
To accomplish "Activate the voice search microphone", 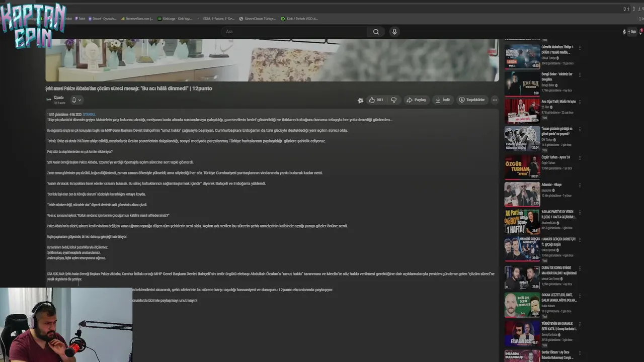I will click(394, 32).
